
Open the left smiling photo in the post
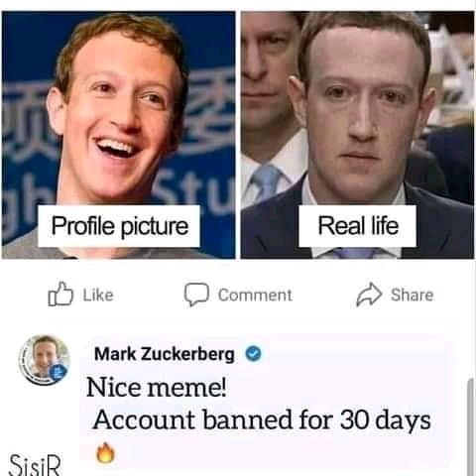pyautogui.click(x=119, y=135)
